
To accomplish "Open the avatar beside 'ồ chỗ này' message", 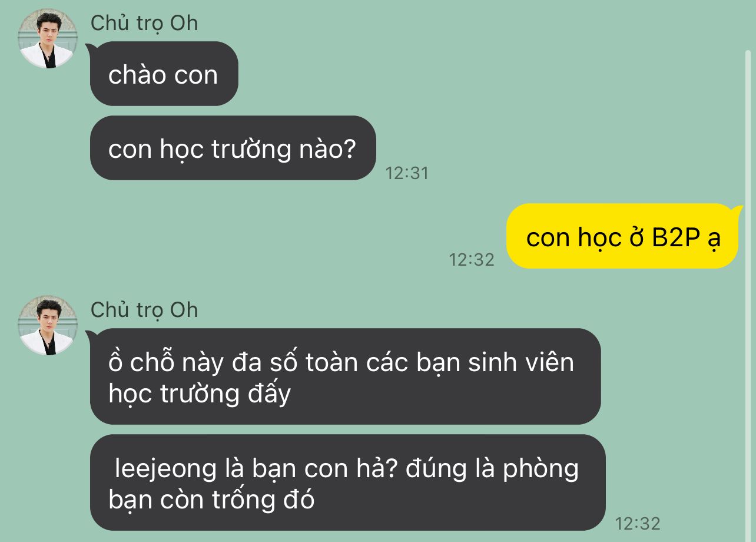I will 48,325.
